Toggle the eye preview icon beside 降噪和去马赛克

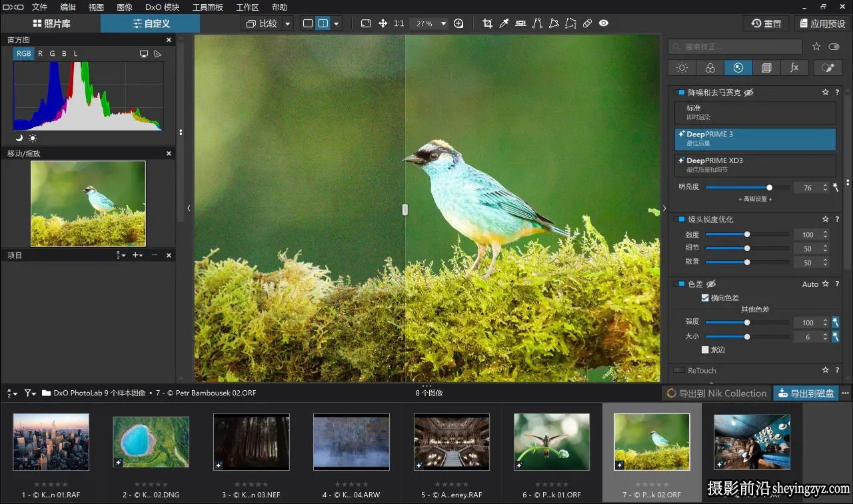tap(748, 93)
